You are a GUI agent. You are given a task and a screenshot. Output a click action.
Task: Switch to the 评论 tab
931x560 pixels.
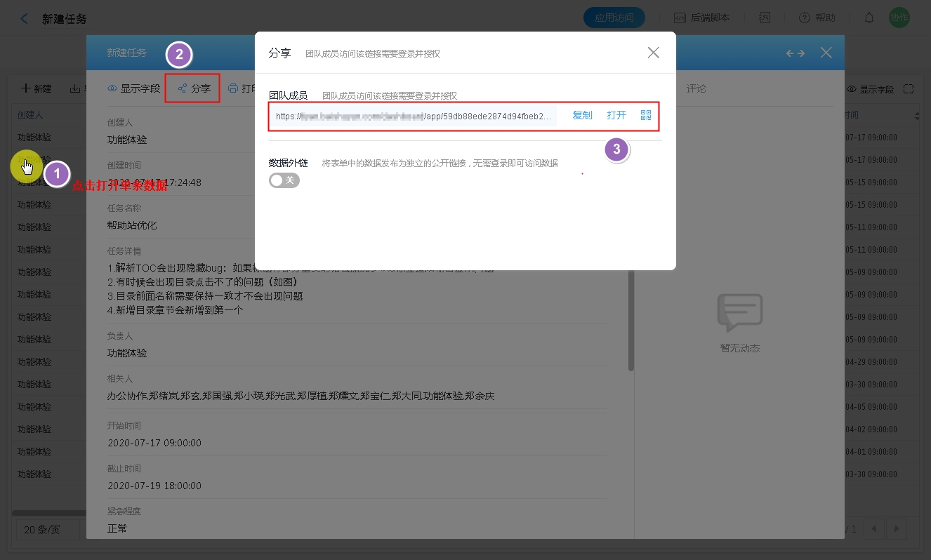click(x=696, y=88)
